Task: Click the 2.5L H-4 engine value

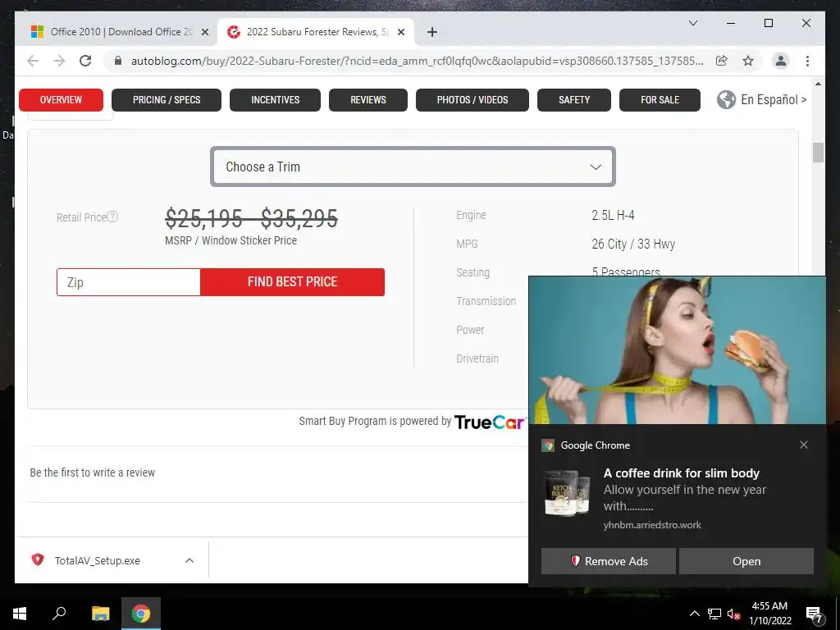Action: point(613,216)
